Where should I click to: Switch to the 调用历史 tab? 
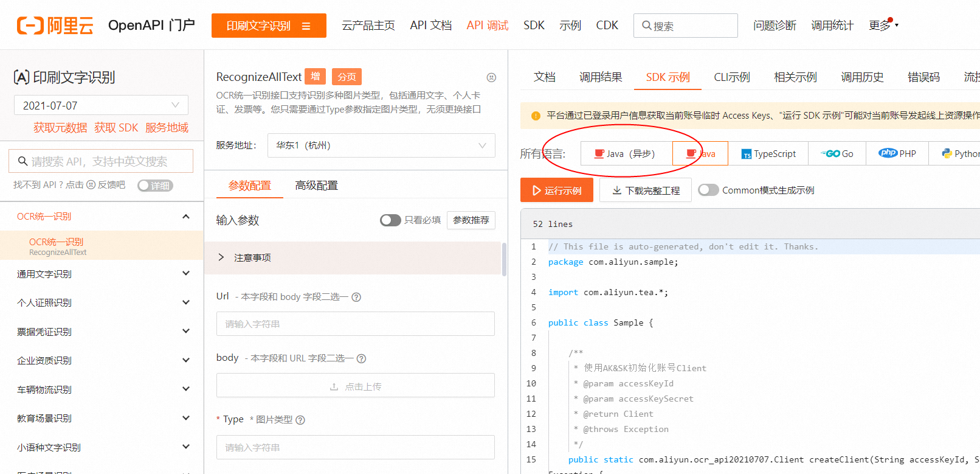[x=862, y=77]
